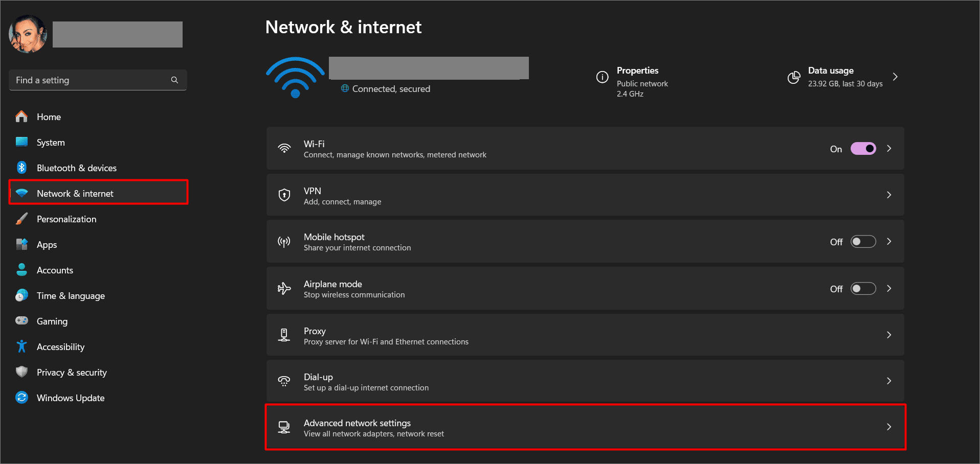Screen dimensions: 980x464
Task: Click the Properties info icon
Action: coord(602,77)
